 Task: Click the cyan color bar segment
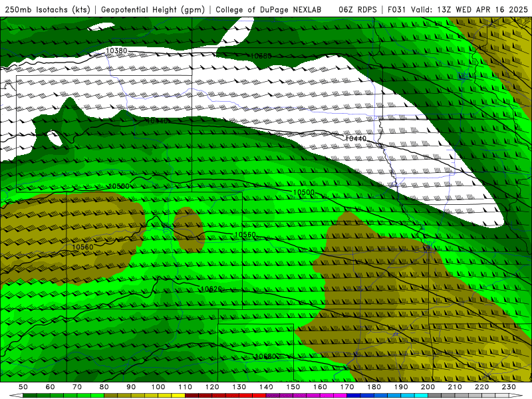(421, 396)
